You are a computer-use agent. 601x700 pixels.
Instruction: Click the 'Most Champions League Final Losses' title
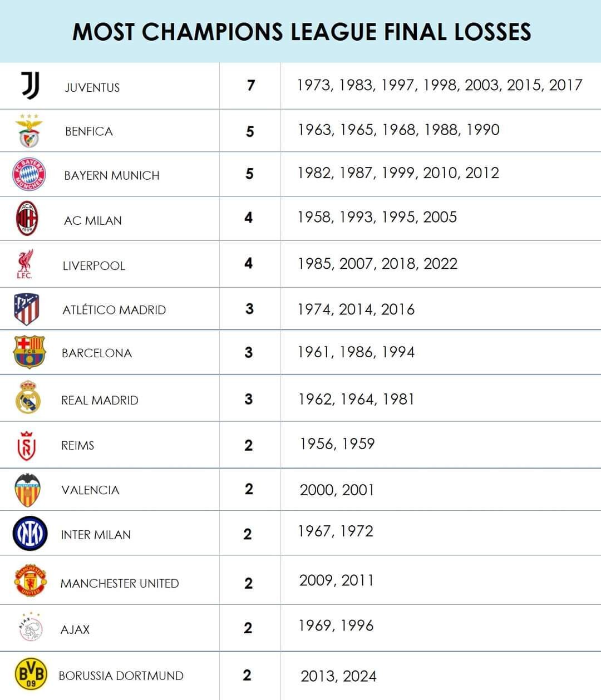tap(301, 32)
